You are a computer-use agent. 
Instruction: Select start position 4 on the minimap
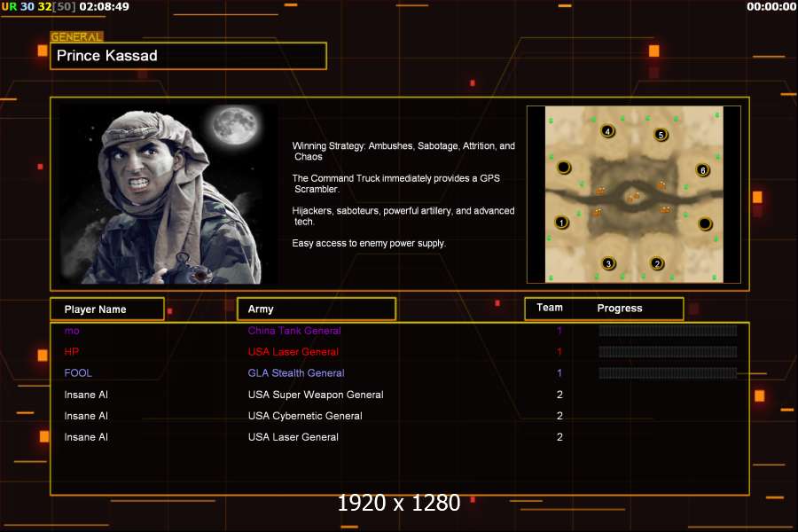click(607, 131)
